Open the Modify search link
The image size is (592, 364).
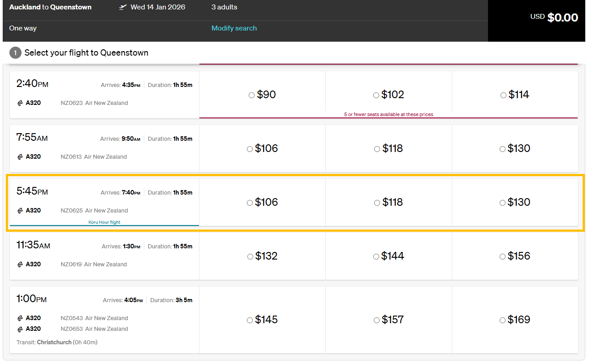pos(234,28)
